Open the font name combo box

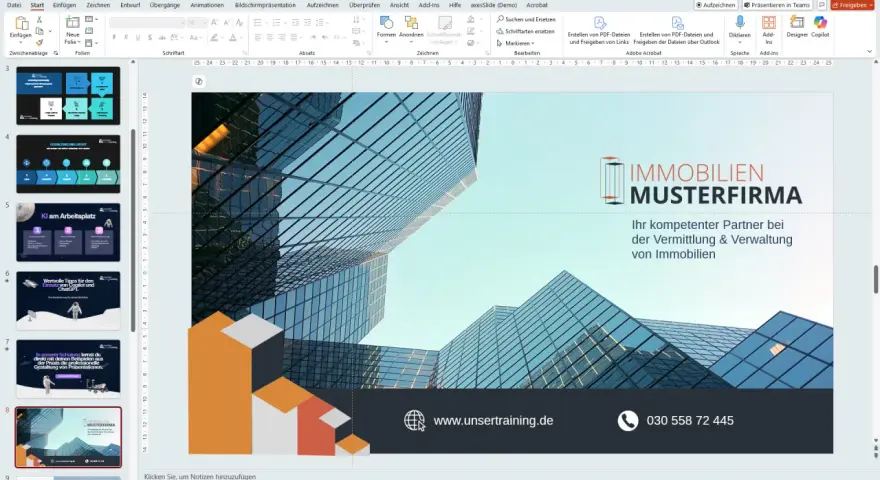(x=147, y=22)
